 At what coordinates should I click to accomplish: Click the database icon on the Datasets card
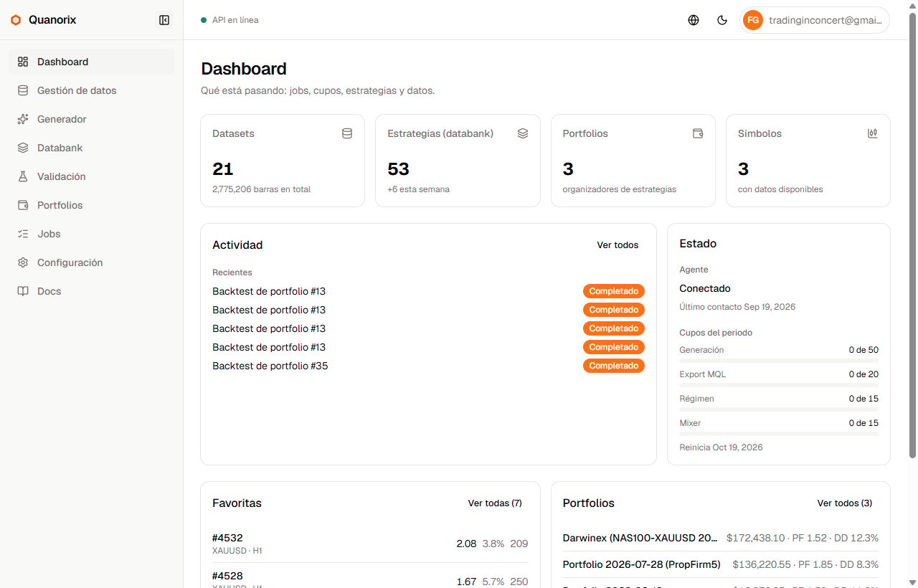click(x=347, y=133)
